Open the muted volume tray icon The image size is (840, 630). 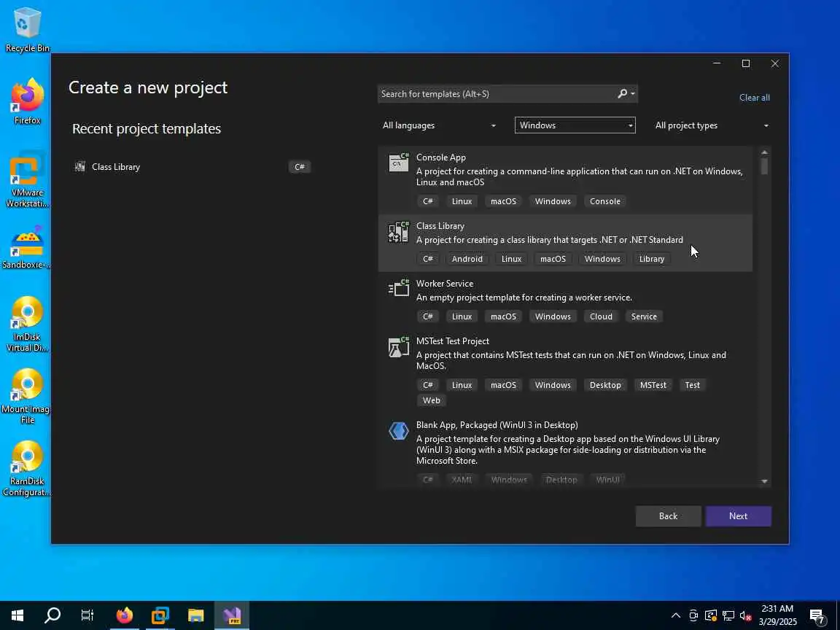745,615
